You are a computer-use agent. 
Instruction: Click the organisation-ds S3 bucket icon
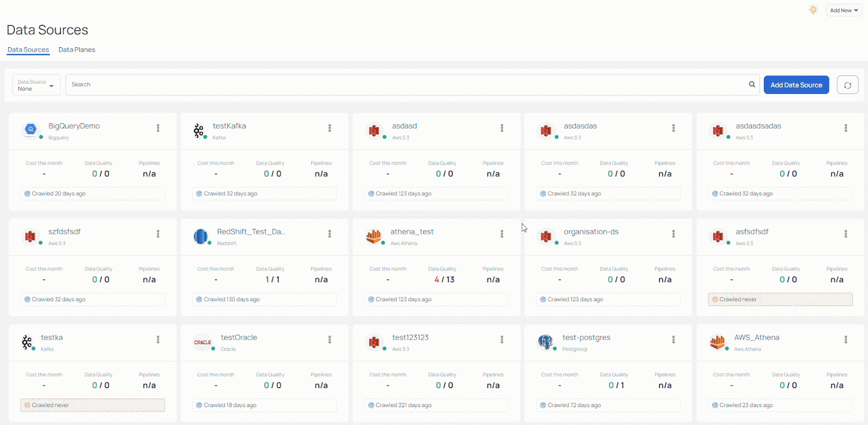[x=546, y=236]
